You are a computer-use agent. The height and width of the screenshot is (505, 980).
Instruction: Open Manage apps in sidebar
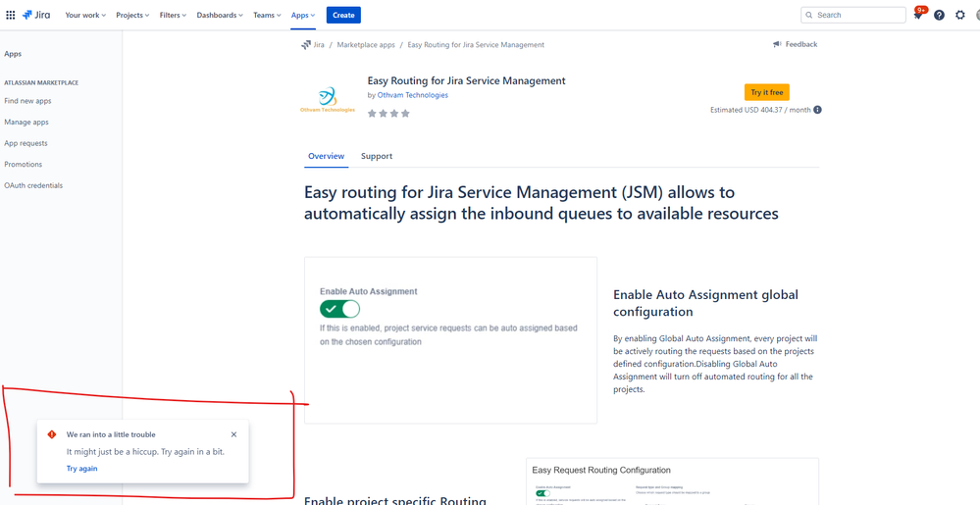click(x=26, y=122)
